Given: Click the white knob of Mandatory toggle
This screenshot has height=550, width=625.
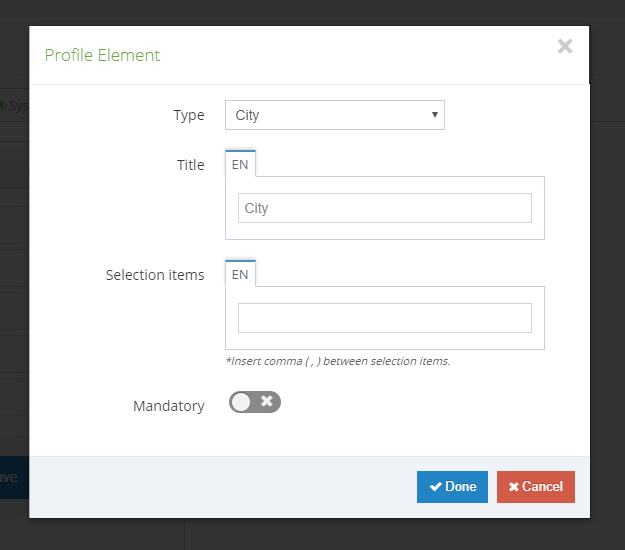Looking at the screenshot, I should (x=241, y=402).
